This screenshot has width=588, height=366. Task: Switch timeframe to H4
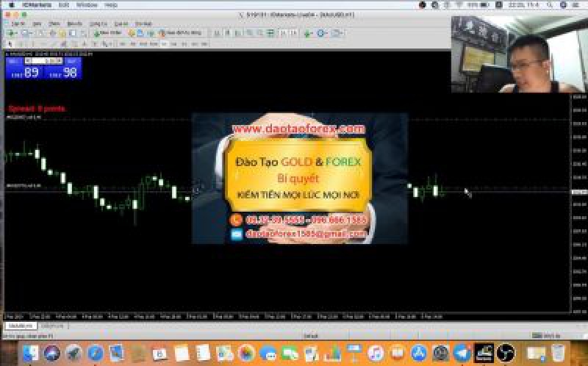click(174, 44)
